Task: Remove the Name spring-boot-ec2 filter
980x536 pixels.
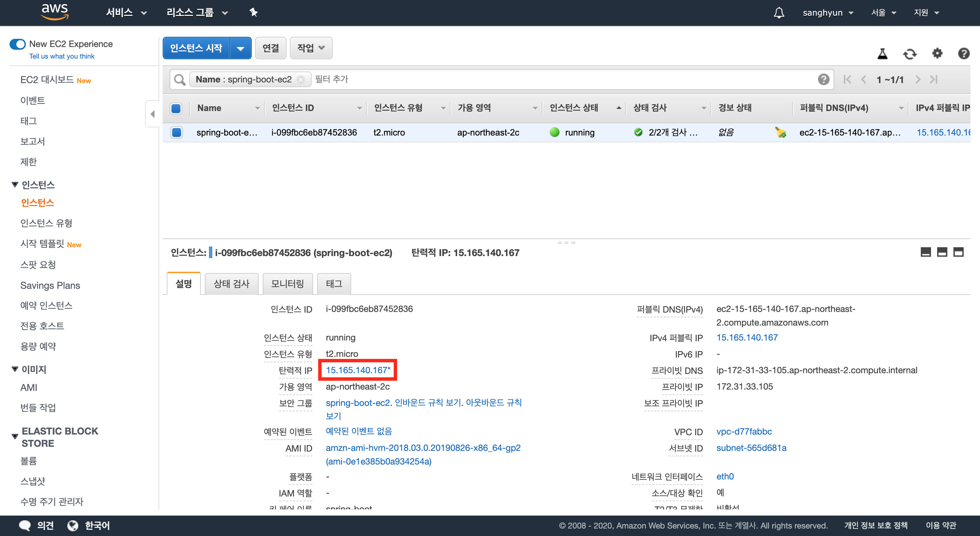Action: (300, 80)
